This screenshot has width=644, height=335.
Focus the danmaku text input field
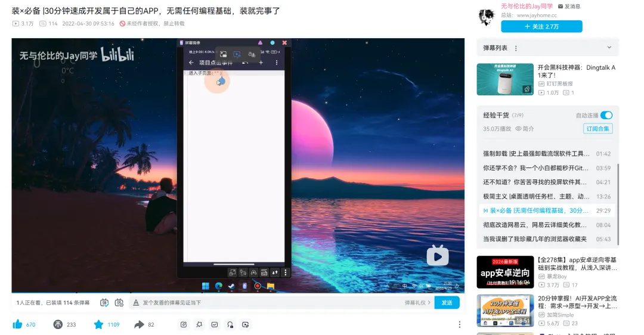pos(271,303)
